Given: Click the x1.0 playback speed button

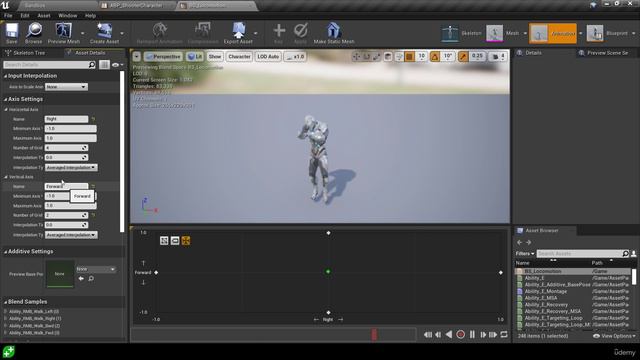Looking at the screenshot, I should [295, 57].
